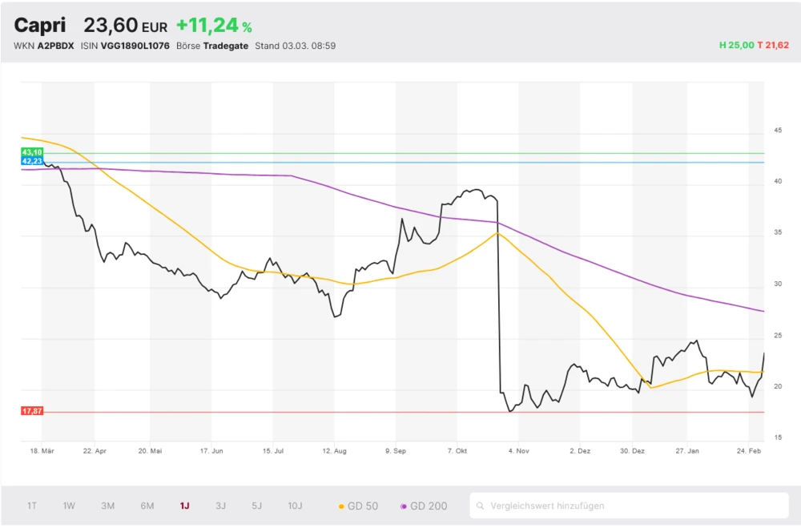The width and height of the screenshot is (801, 532).
Task: Click the Tradegate exchange label
Action: (x=225, y=46)
